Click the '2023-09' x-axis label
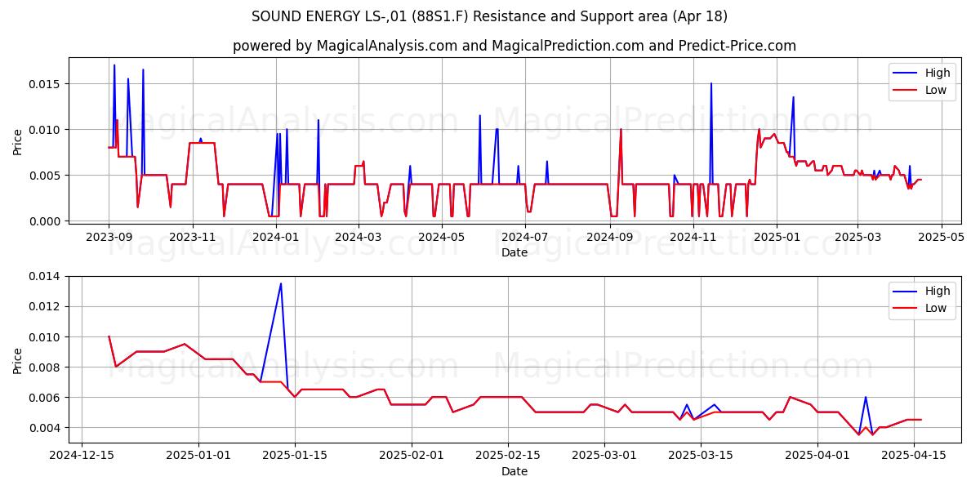The image size is (980, 490). point(109,238)
